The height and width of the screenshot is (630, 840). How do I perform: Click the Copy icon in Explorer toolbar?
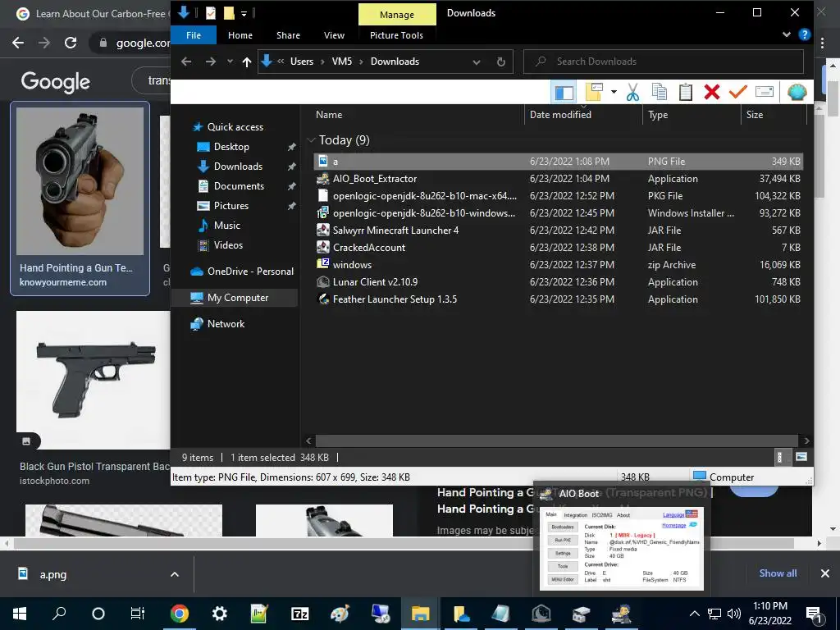point(660,92)
